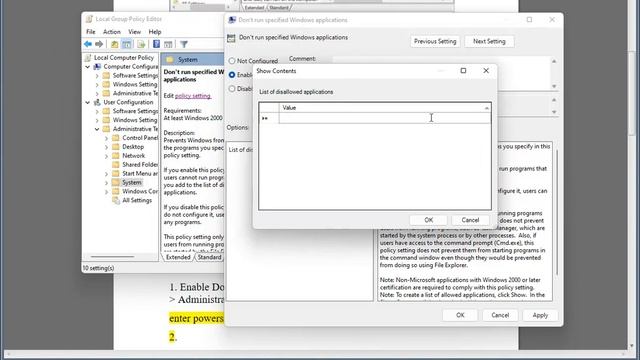Open the View menu
The width and height of the screenshot is (640, 360).
pyautogui.click(x=134, y=31)
